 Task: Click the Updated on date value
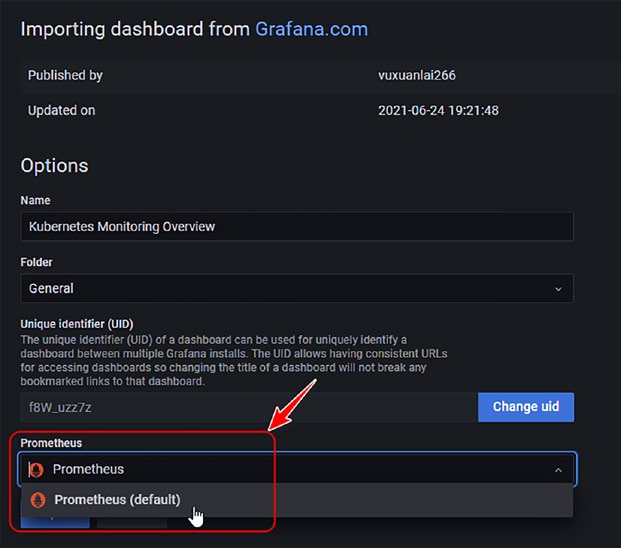(x=438, y=110)
